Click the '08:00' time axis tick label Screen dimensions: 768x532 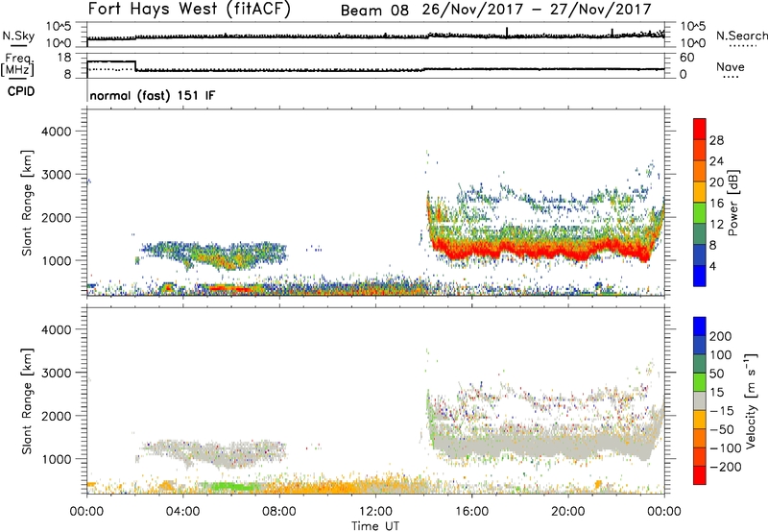[279, 512]
